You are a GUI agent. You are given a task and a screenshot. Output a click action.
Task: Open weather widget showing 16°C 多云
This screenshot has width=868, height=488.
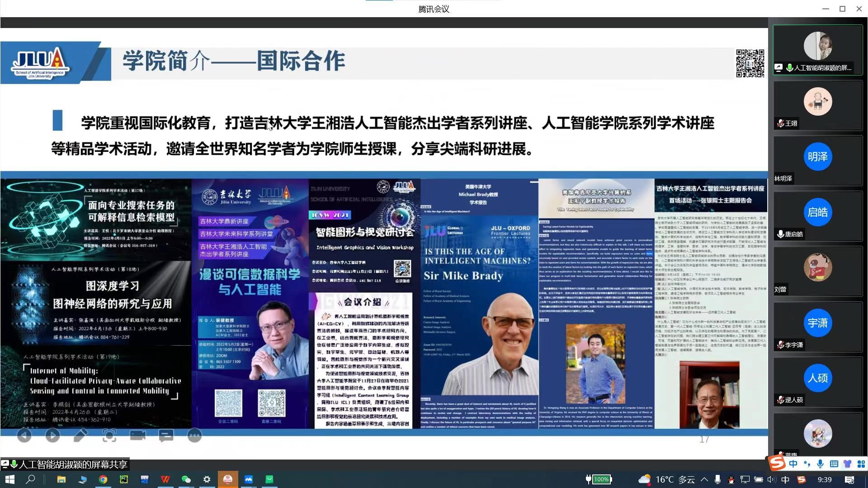665,479
